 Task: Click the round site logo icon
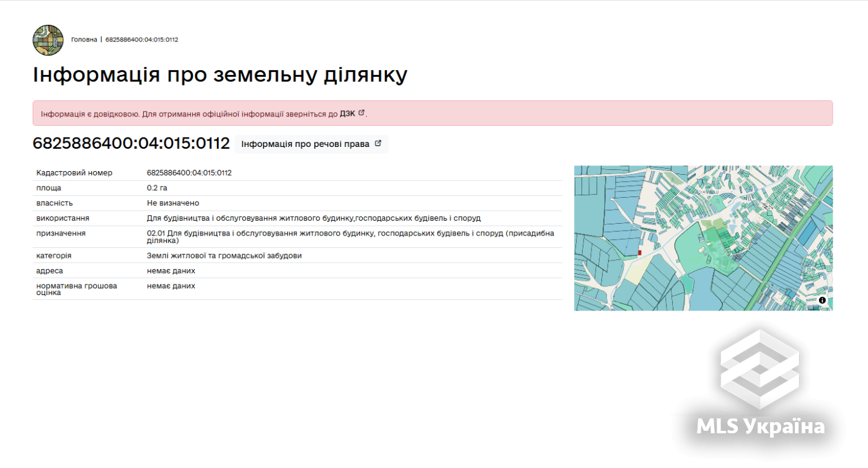click(x=48, y=40)
